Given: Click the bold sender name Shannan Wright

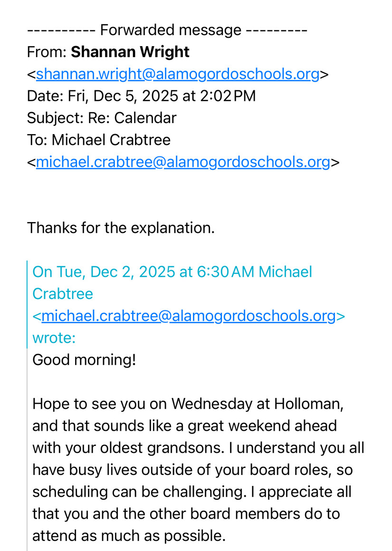Looking at the screenshot, I should pos(130,52).
